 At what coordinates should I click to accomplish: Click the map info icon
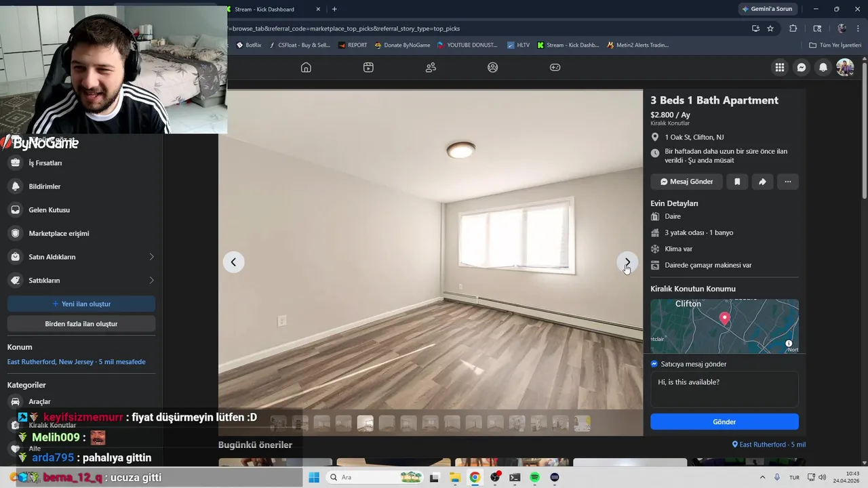click(x=789, y=344)
